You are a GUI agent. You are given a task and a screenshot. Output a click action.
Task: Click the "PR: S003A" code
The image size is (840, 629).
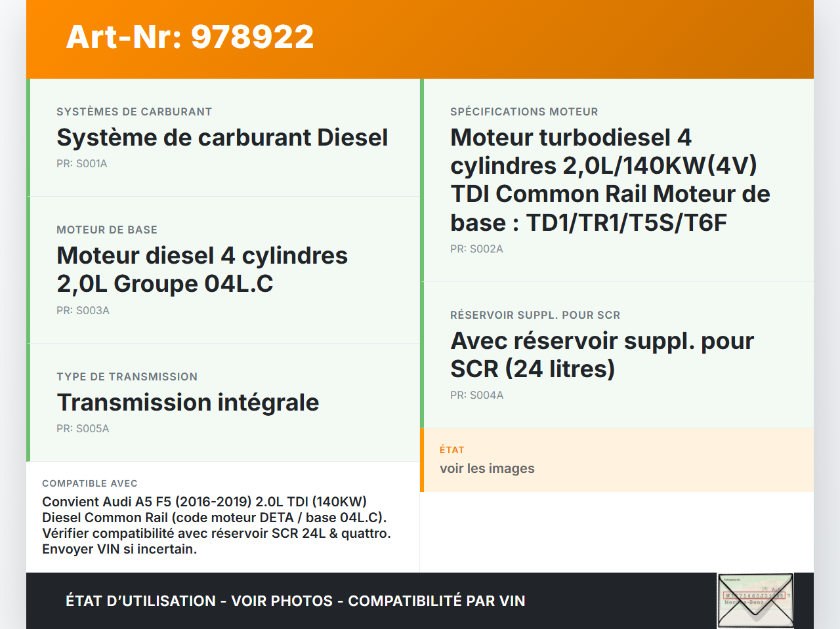pyautogui.click(x=83, y=310)
